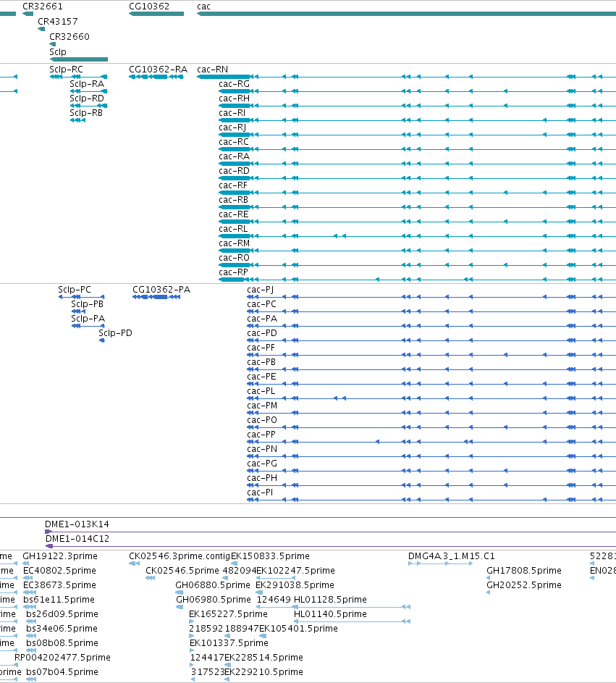The width and height of the screenshot is (616, 683).
Task: Select the EK165227.5prime EST label
Action: pyautogui.click(x=228, y=613)
